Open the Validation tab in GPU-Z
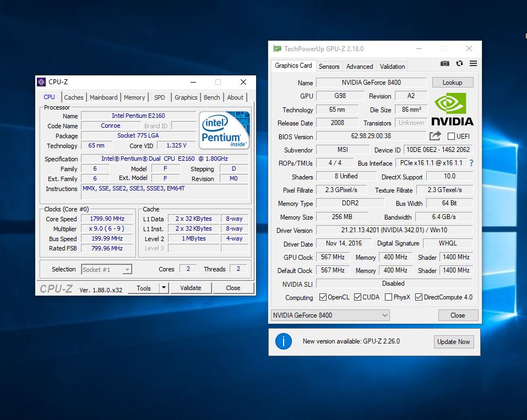 [392, 67]
